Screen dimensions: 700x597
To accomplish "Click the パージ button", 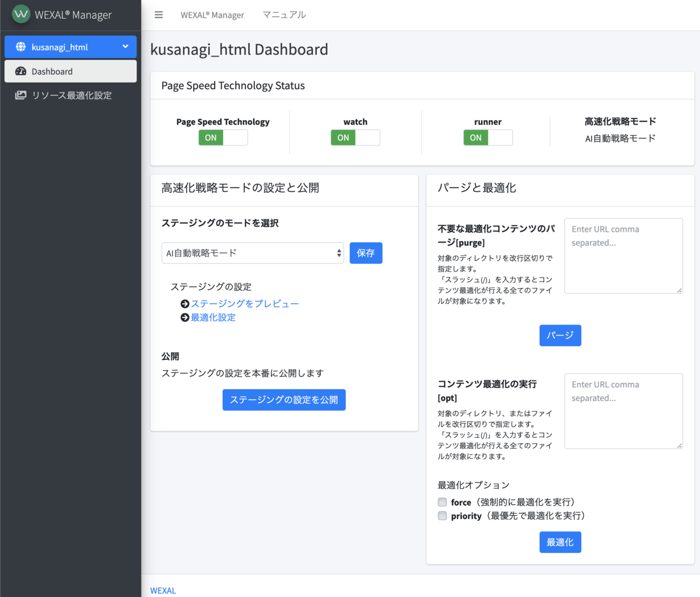I will coord(560,336).
